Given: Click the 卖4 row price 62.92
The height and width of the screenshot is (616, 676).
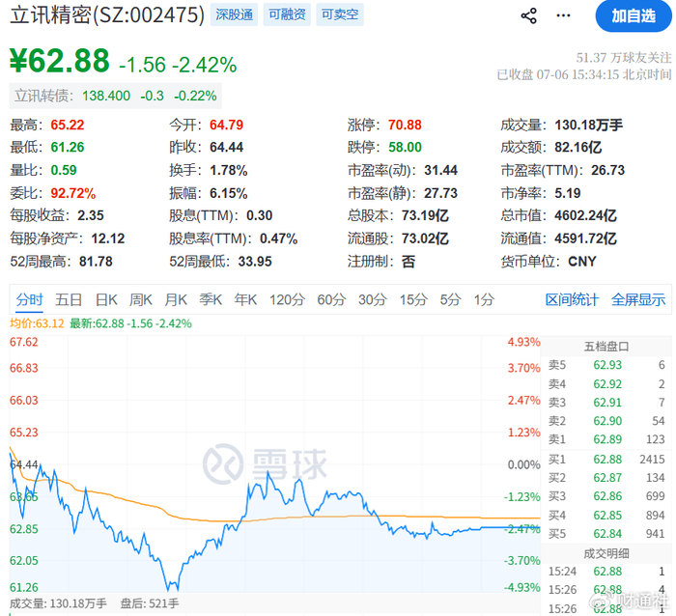Looking at the screenshot, I should 607,383.
